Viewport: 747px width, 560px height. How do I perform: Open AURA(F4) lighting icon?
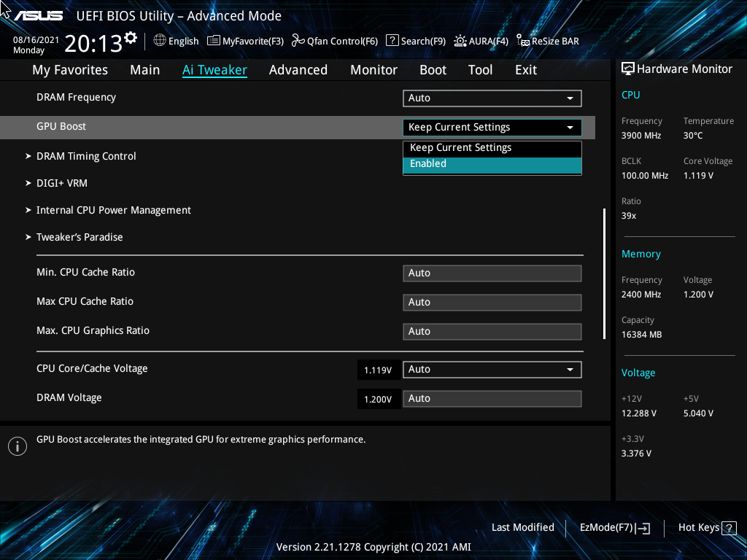[x=460, y=41]
